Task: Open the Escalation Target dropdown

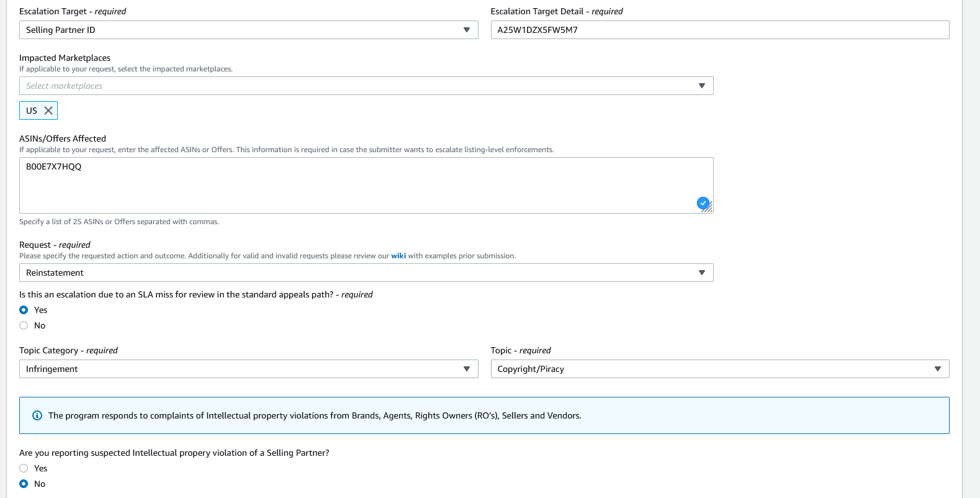Action: (248, 30)
